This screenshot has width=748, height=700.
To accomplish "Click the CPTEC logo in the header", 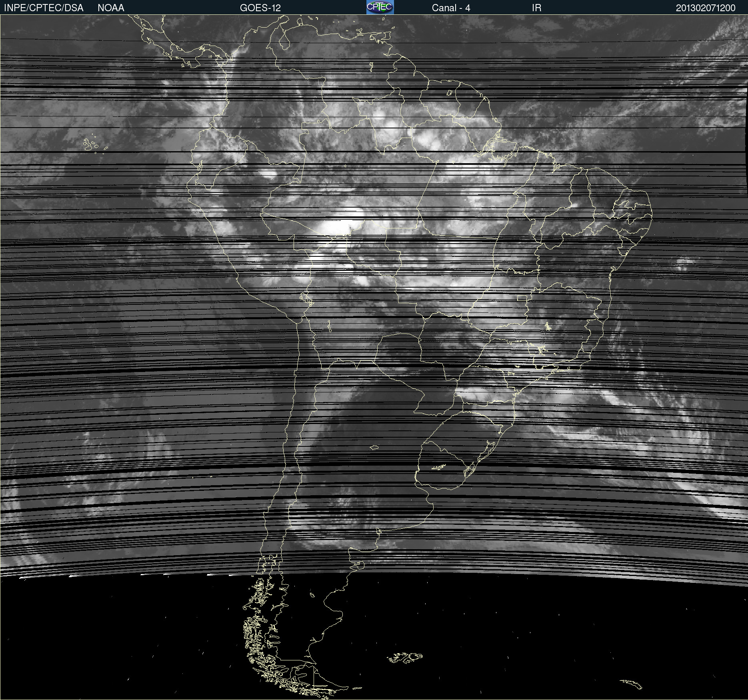I will click(380, 7).
